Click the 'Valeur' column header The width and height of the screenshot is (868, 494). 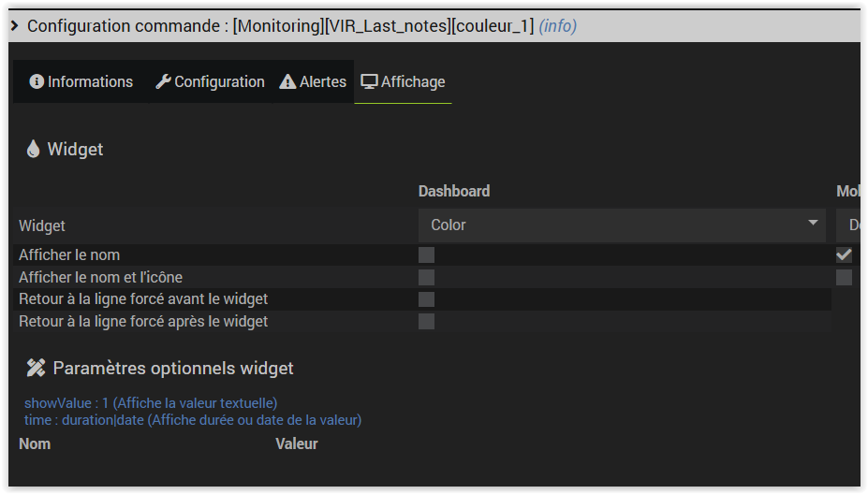coord(297,443)
